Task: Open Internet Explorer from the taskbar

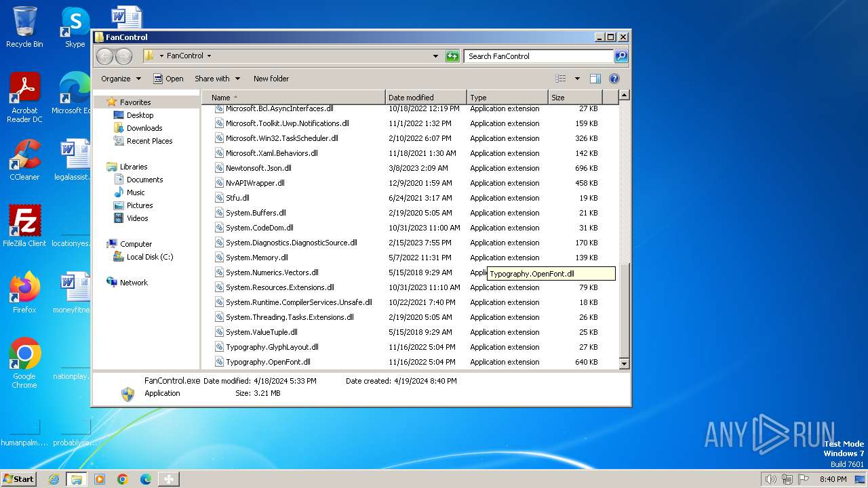Action: [x=54, y=479]
